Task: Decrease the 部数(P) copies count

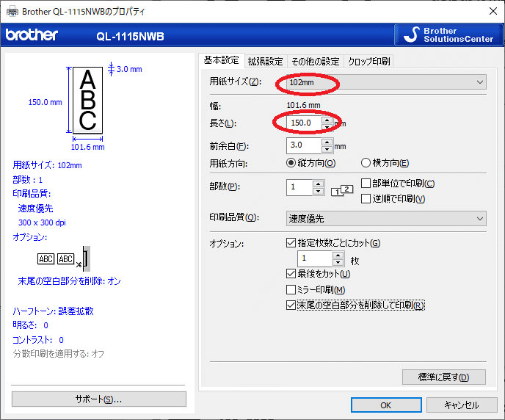Action: 318,191
